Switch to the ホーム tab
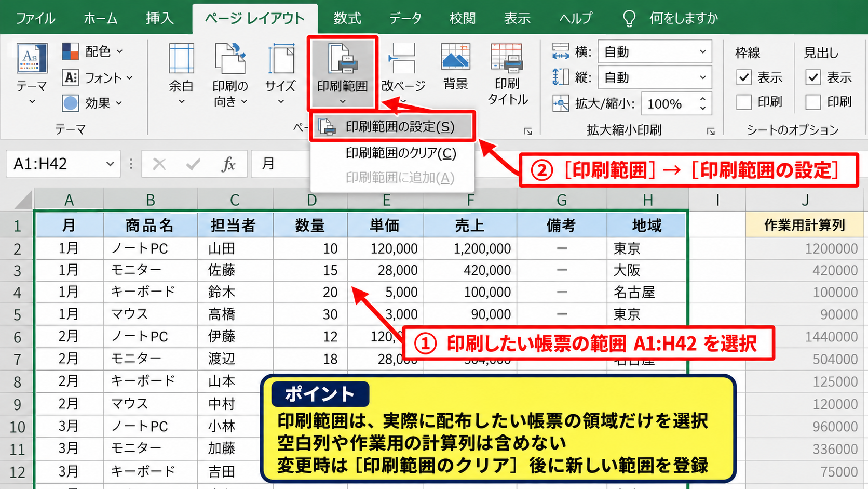Viewport: 868px width, 489px height. (100, 18)
